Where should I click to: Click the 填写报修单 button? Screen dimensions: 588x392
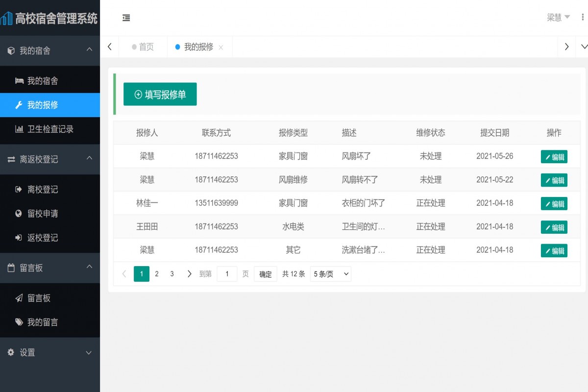point(160,94)
